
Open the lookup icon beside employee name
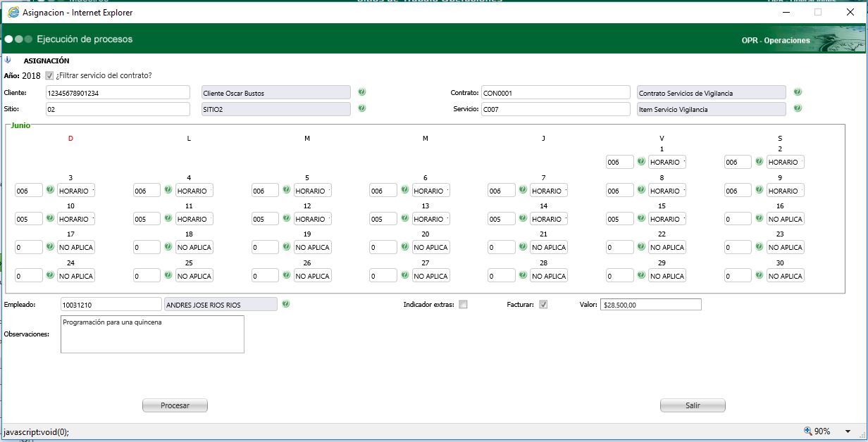tap(286, 304)
